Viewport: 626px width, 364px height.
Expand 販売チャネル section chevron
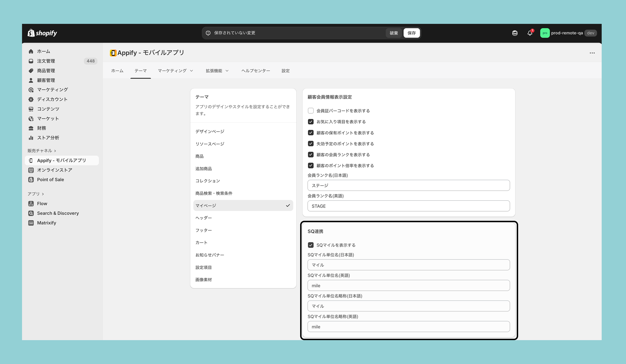55,151
